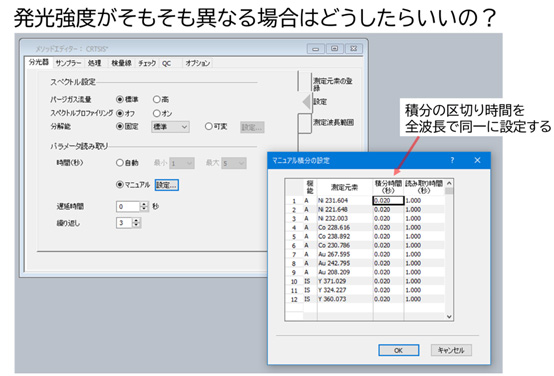Image resolution: width=554 pixels, height=376 pixels.
Task: Select the Au 242.795 row
Action: [x=365, y=263]
